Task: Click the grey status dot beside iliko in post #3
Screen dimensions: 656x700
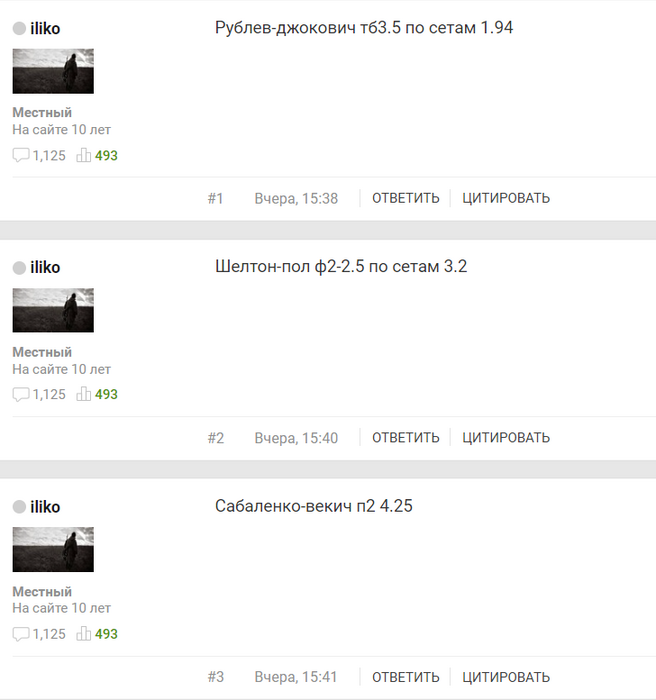Action: pyautogui.click(x=19, y=507)
